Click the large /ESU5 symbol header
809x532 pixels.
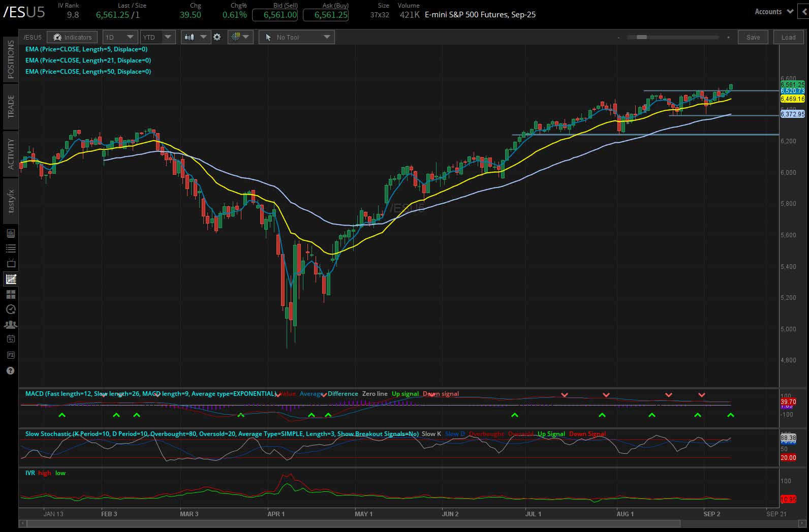(x=24, y=13)
